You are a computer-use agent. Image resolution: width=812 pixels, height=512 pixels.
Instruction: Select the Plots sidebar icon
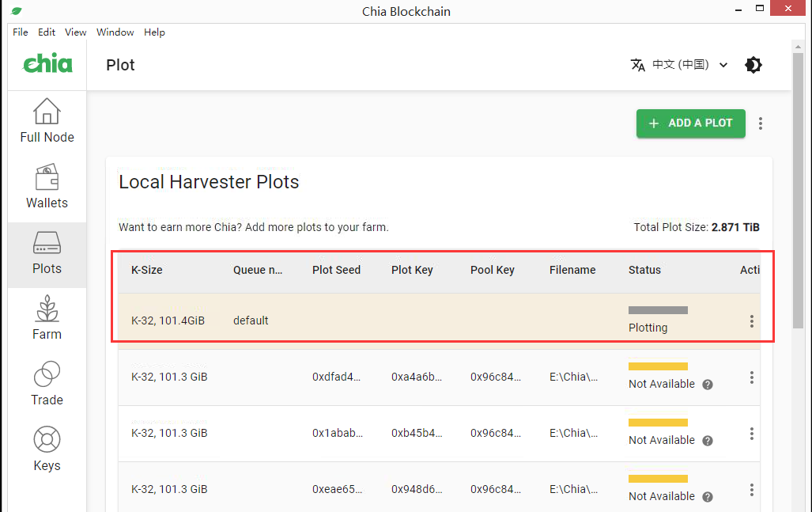pyautogui.click(x=47, y=252)
